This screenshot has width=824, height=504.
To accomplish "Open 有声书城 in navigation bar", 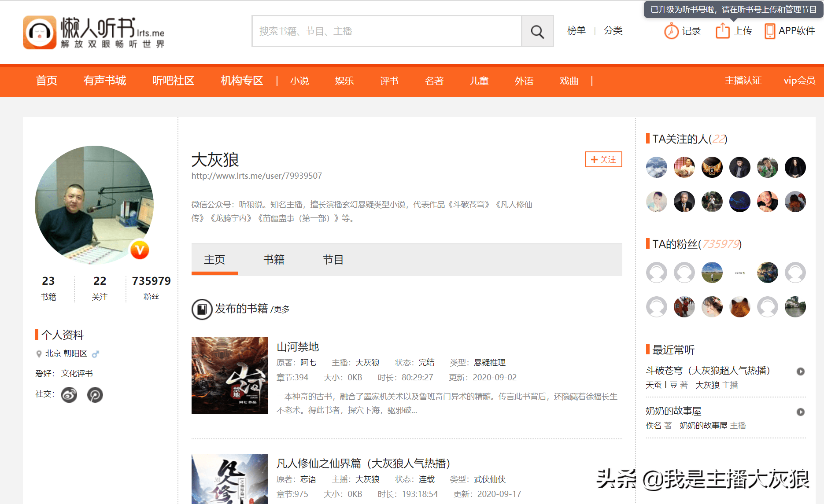I will pos(105,81).
